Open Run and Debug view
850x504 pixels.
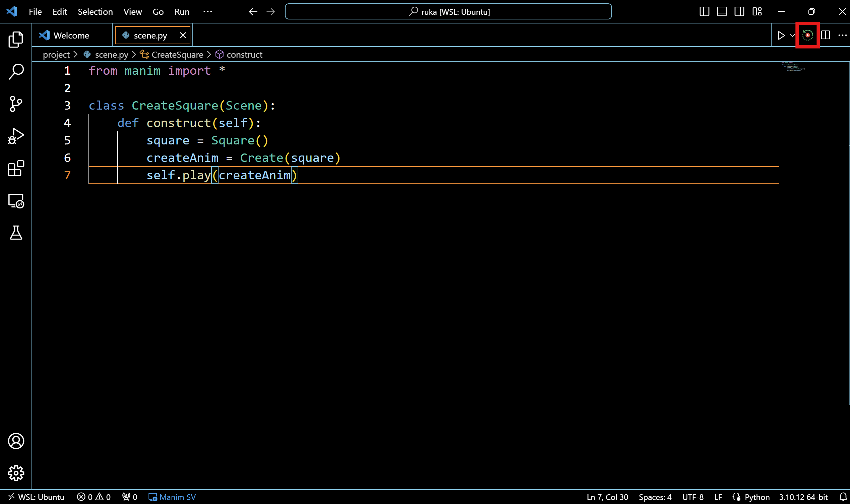point(15,135)
